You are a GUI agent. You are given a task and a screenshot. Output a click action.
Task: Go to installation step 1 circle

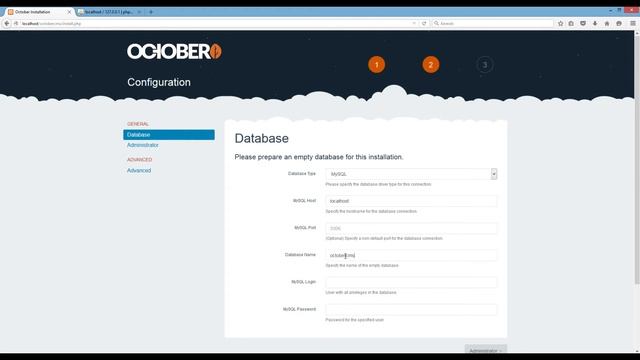pyautogui.click(x=376, y=64)
